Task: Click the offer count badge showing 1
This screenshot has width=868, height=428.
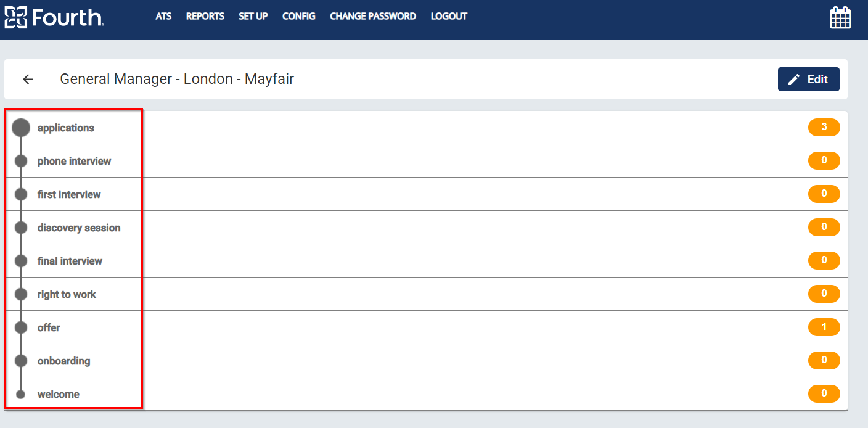Action: pos(824,327)
